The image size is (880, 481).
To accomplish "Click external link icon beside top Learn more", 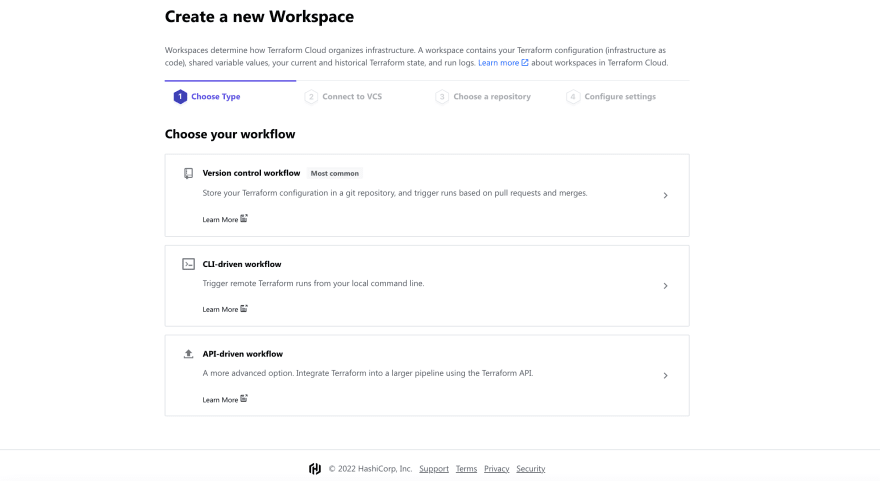I will 525,63.
